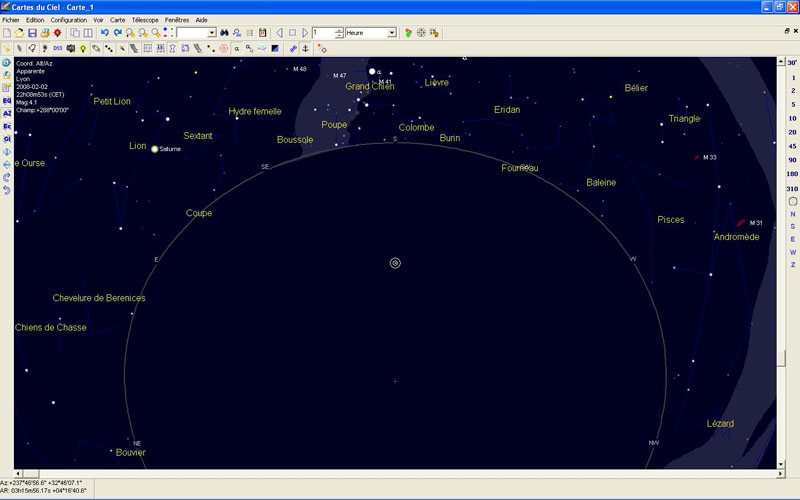Toggle ecliptic coordinates (Ec) button
The image size is (800, 500).
point(7,127)
